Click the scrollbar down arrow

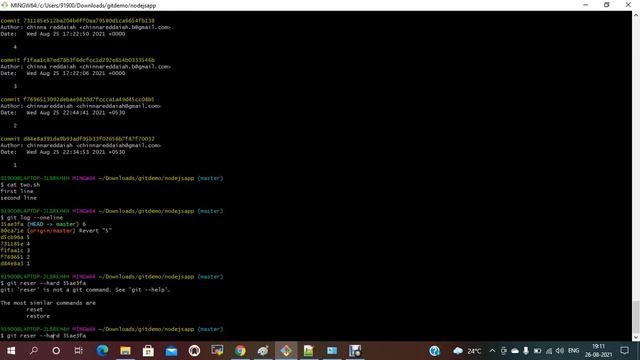636,338
